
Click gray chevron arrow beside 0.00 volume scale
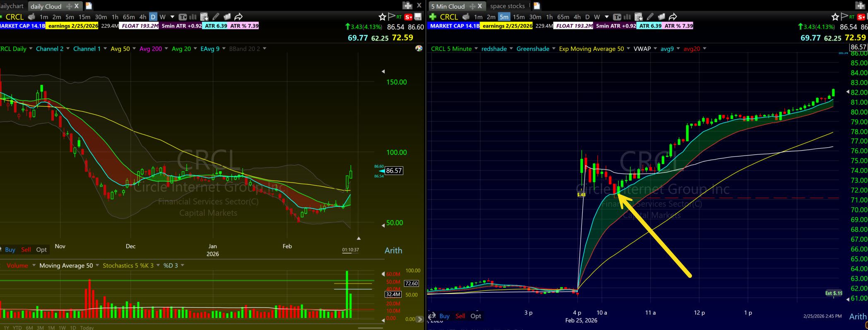(x=420, y=319)
